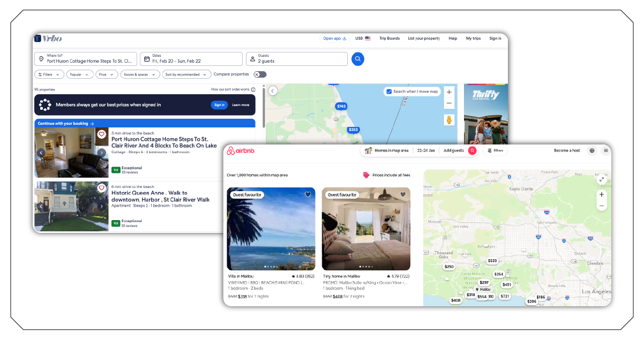Open Trip Boards in Vrbo header
Image resolution: width=644 pixels, height=340 pixels.
coord(390,39)
